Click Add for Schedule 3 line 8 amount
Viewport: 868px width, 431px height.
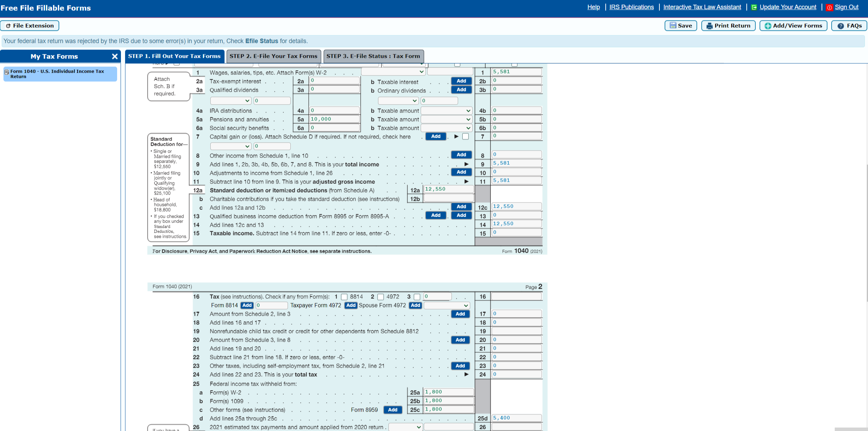click(x=460, y=340)
